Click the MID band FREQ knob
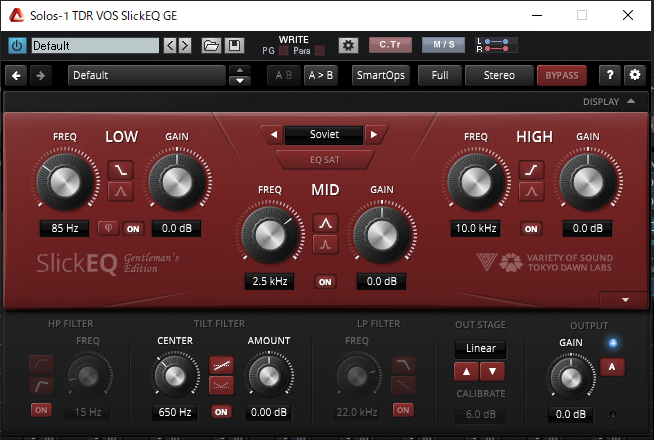 270,235
